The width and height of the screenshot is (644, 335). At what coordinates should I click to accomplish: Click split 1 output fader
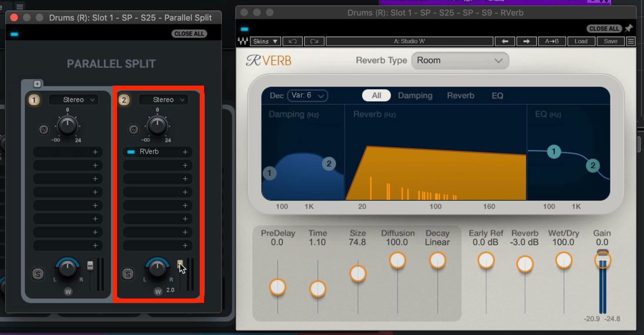(x=90, y=266)
